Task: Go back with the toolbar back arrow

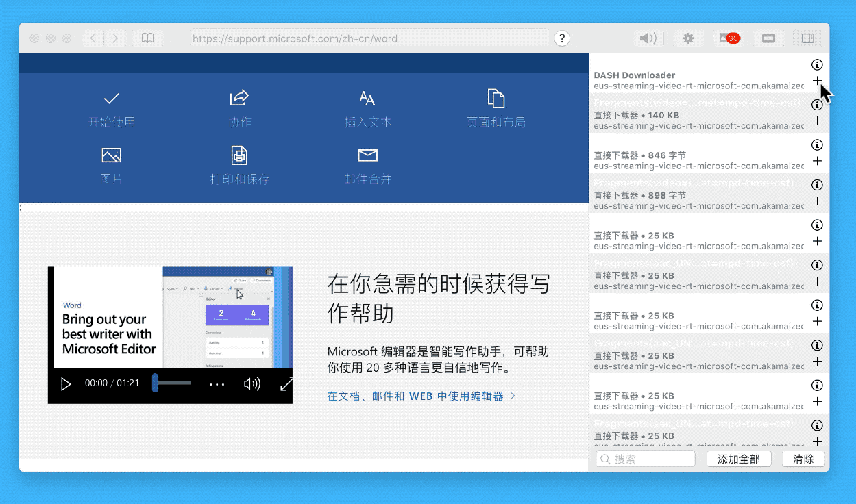Action: 94,38
